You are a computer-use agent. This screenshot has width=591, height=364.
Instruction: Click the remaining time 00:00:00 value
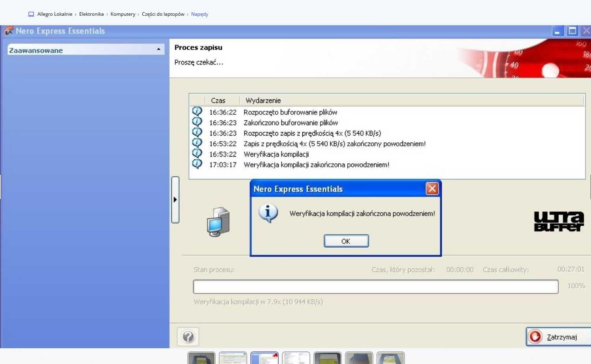pyautogui.click(x=460, y=270)
